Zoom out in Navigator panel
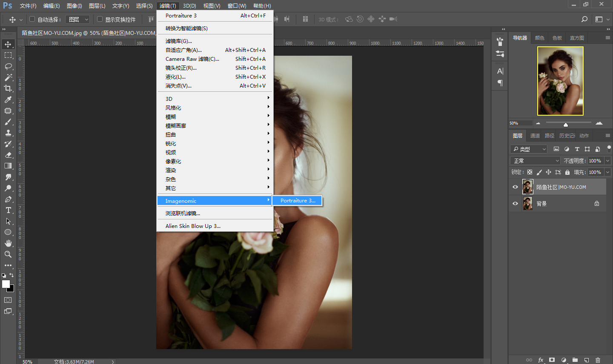613x364 pixels. (x=538, y=123)
